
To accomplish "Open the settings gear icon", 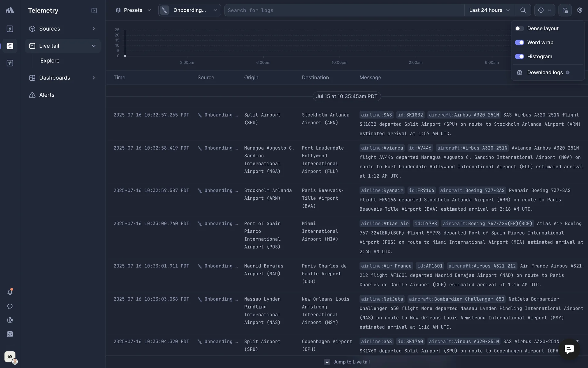I will tap(580, 10).
